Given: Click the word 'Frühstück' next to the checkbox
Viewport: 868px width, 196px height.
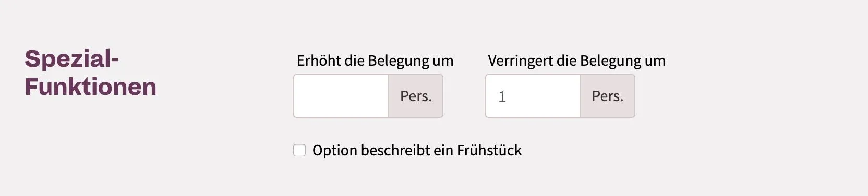Looking at the screenshot, I should pos(489,151).
